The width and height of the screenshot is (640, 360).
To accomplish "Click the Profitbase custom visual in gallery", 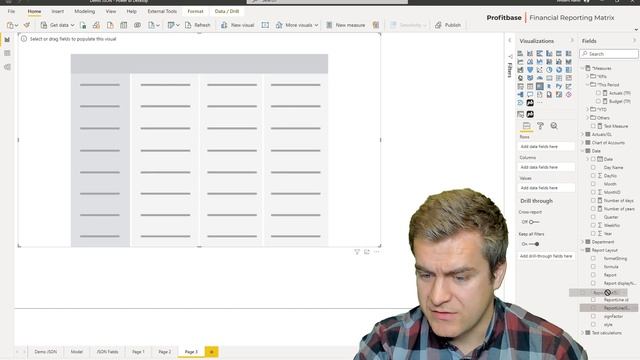I will [x=530, y=103].
